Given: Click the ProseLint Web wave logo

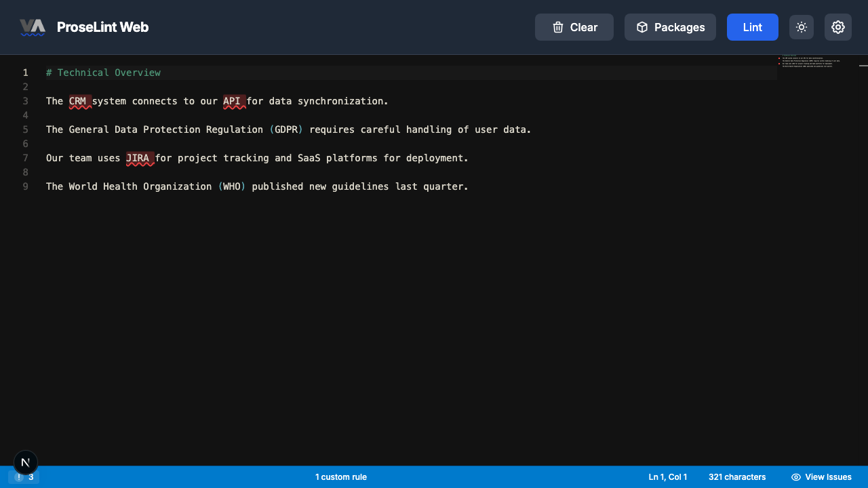Looking at the screenshot, I should click(x=33, y=27).
